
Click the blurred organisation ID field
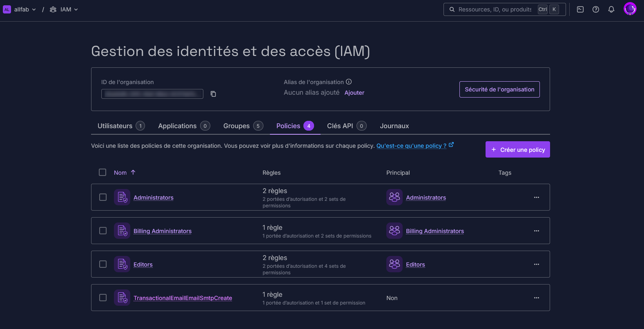coord(152,94)
